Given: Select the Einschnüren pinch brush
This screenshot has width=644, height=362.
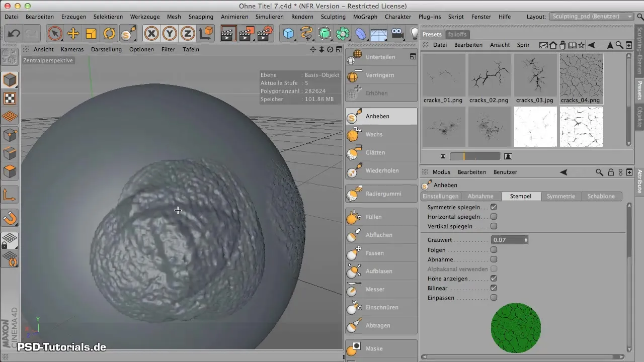Looking at the screenshot, I should pyautogui.click(x=381, y=307).
